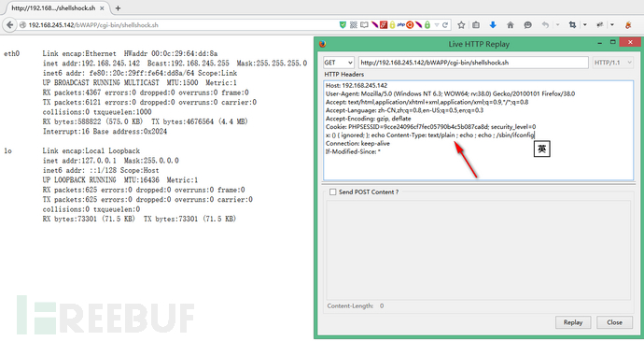Click inside the HTTP Headers text area
This screenshot has width=644, height=341.
click(x=479, y=130)
